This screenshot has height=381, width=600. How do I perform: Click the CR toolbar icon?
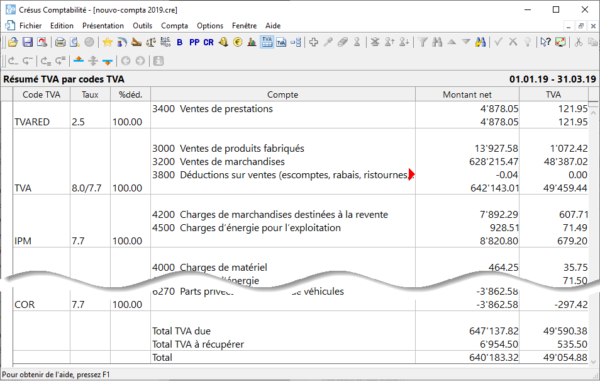click(x=209, y=42)
